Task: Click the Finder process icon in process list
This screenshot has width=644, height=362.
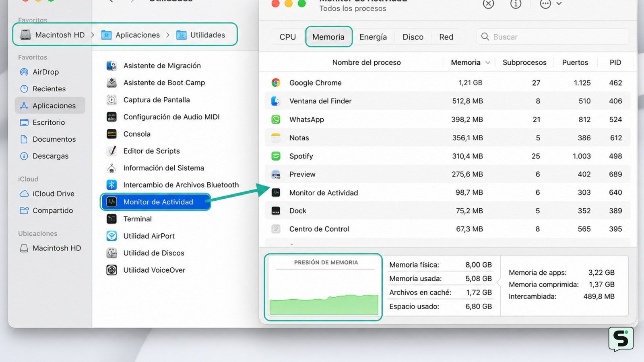Action: 276,101
